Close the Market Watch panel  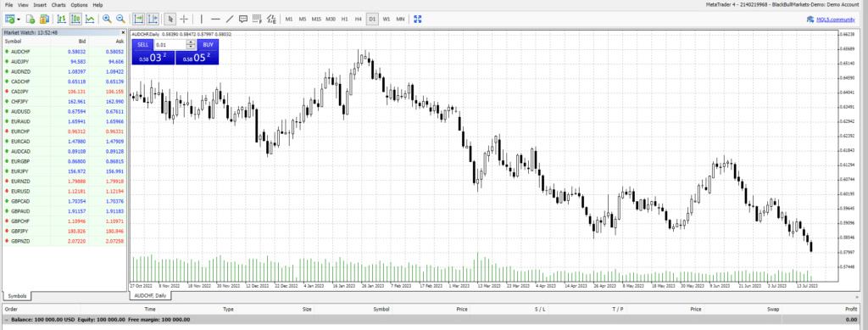click(x=123, y=33)
